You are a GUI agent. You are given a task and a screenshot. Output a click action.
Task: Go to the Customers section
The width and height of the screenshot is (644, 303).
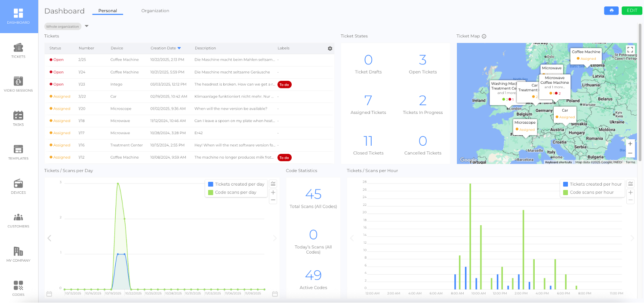18,220
